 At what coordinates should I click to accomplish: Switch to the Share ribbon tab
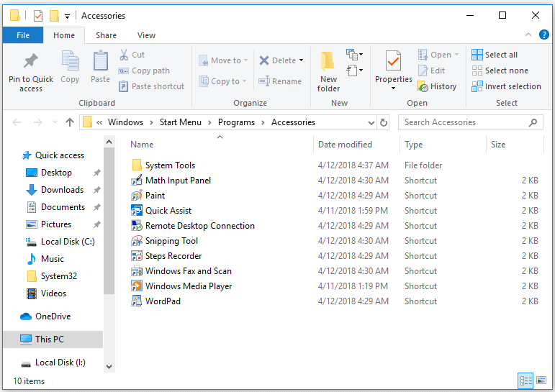coord(107,35)
